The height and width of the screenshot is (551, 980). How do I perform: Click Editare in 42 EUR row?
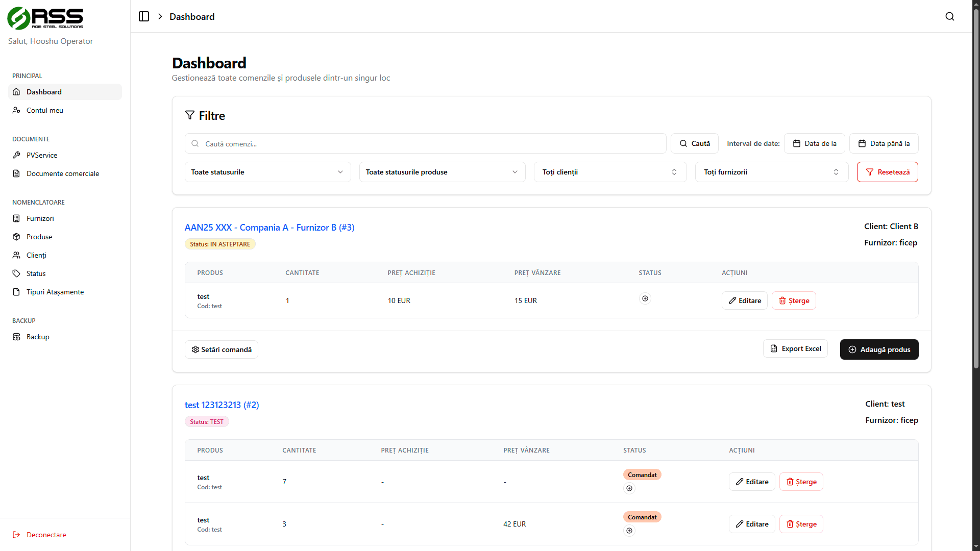pyautogui.click(x=752, y=524)
